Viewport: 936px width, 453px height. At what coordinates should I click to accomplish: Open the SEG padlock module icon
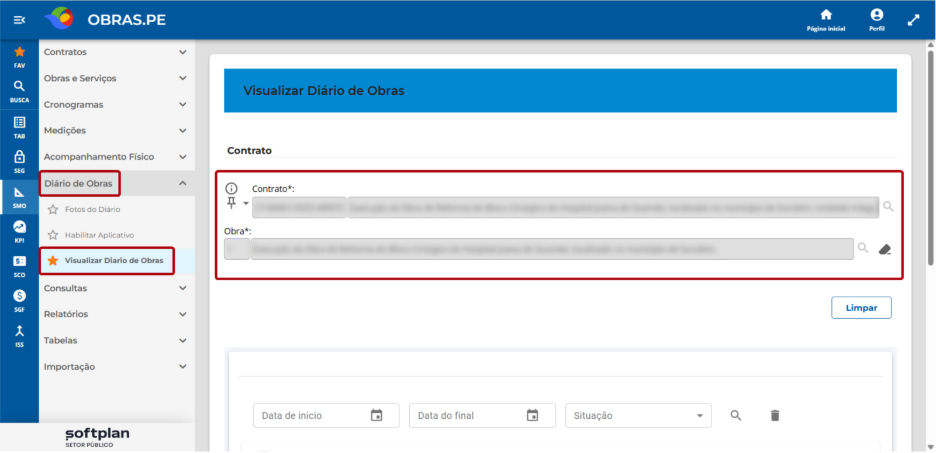(x=19, y=162)
